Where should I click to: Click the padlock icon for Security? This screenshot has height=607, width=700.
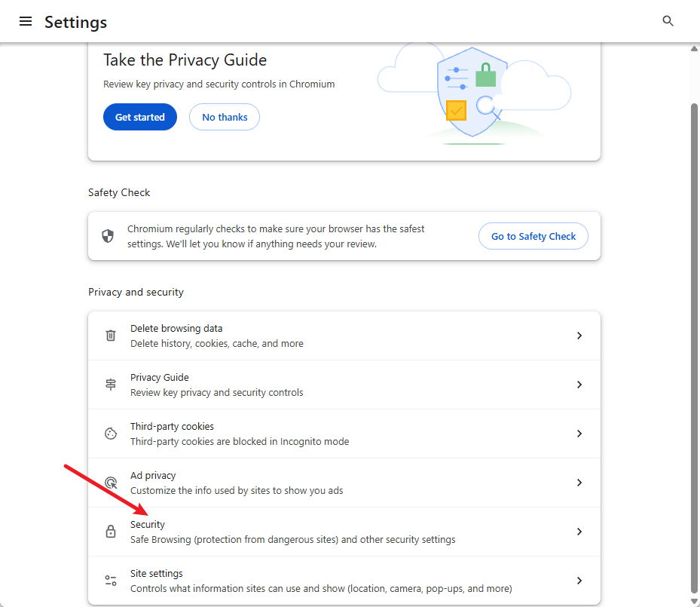click(x=111, y=532)
